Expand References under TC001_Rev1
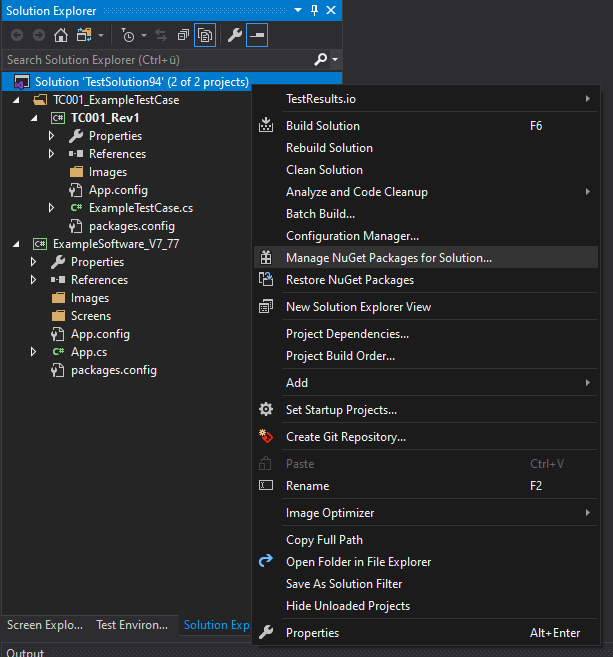The width and height of the screenshot is (613, 657). coord(52,154)
